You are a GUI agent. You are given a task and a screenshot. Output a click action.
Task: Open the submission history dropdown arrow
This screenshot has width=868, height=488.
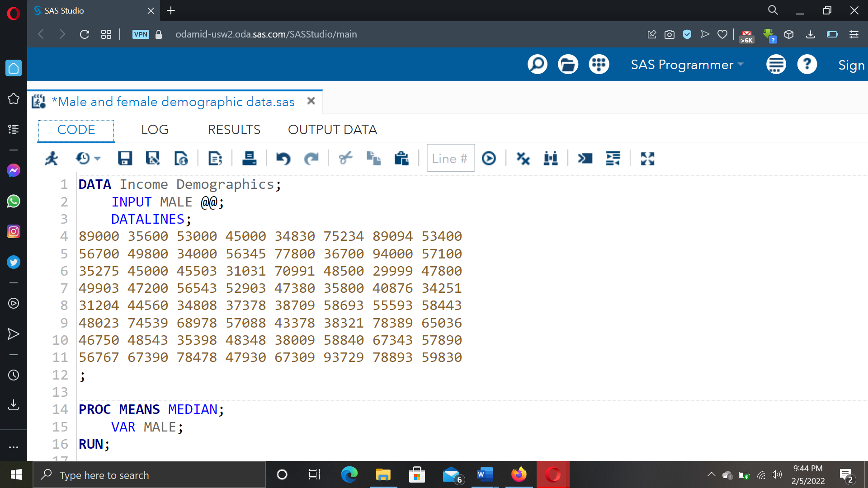click(x=96, y=158)
